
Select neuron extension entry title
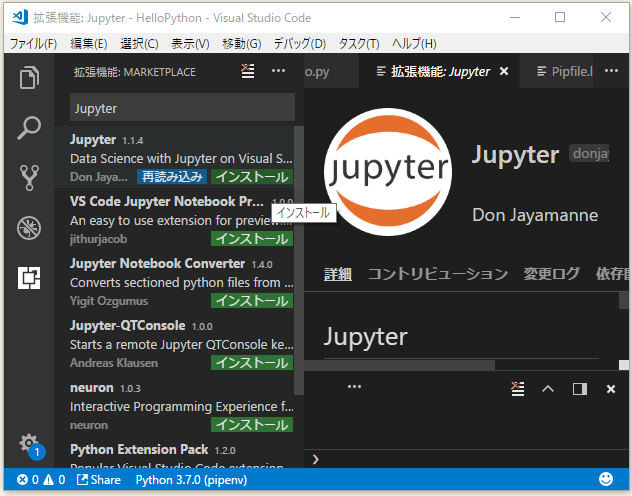(x=91, y=388)
